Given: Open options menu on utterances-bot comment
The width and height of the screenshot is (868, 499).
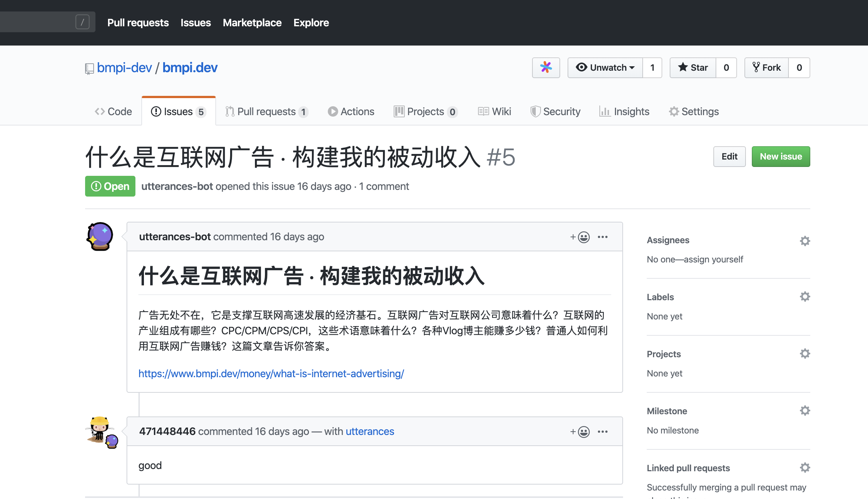Looking at the screenshot, I should 603,237.
